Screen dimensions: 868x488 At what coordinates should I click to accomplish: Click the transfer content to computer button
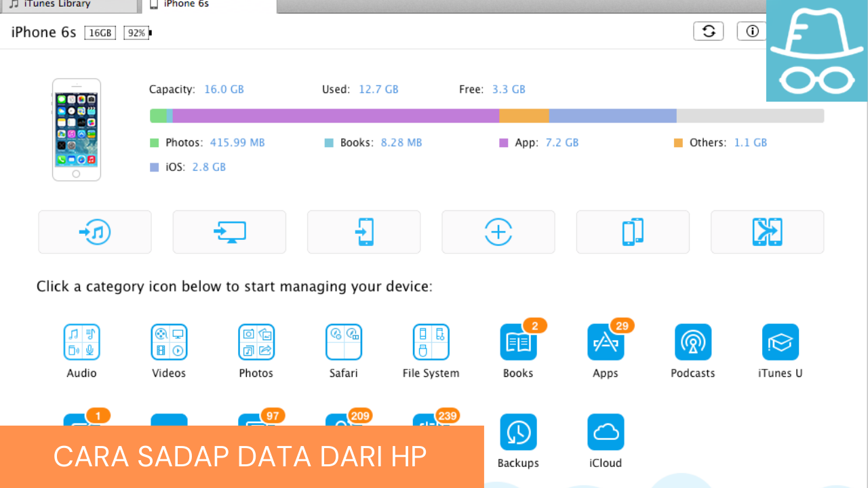(229, 232)
